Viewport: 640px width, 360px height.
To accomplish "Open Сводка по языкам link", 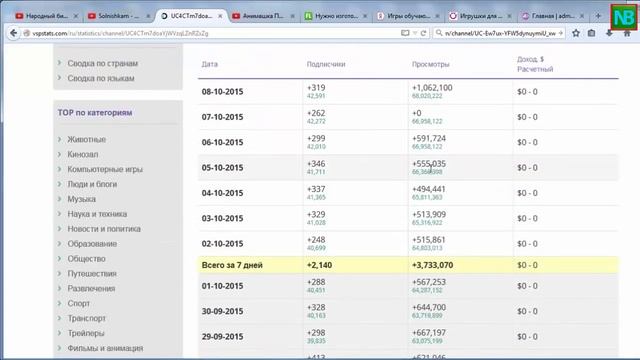I will tap(101, 78).
